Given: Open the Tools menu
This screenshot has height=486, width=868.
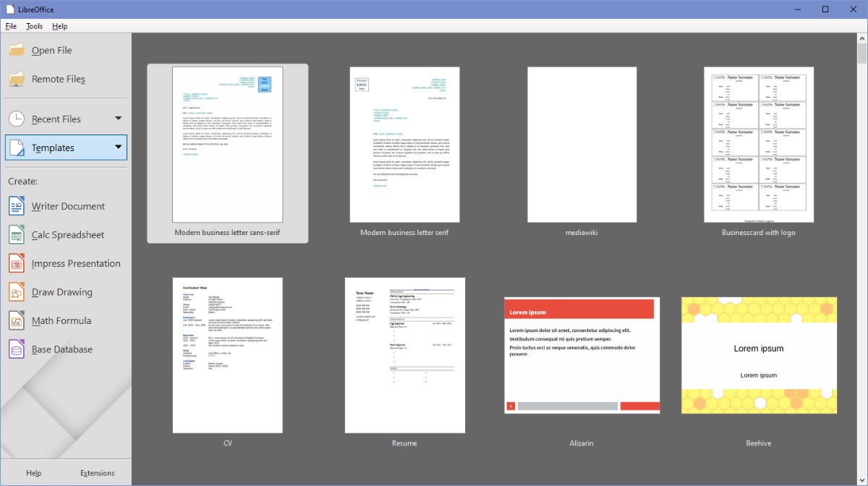Looking at the screenshot, I should (x=34, y=26).
